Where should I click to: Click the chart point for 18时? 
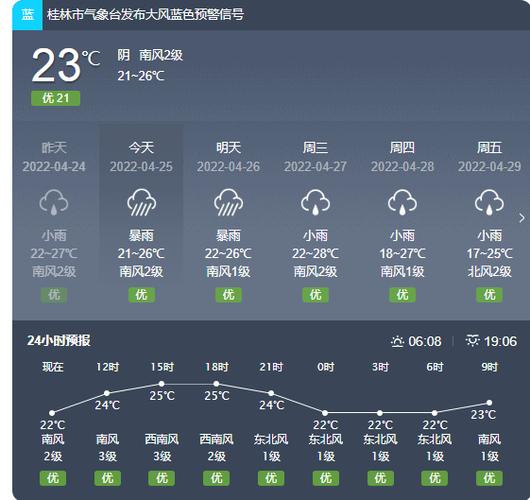[x=216, y=384]
